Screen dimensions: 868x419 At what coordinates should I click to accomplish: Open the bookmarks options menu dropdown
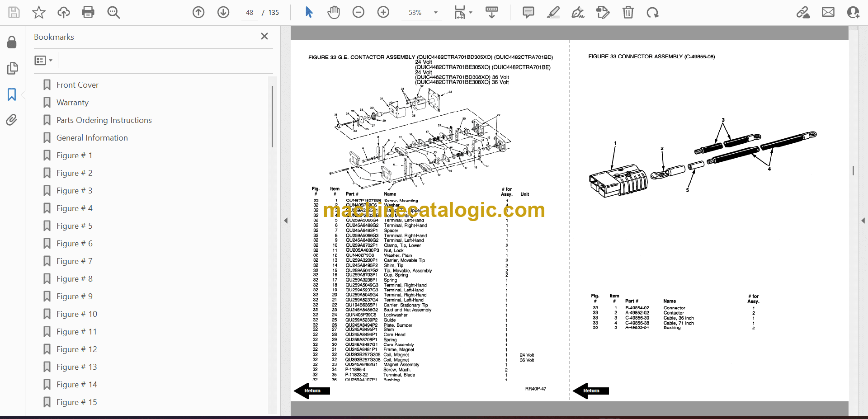[43, 60]
